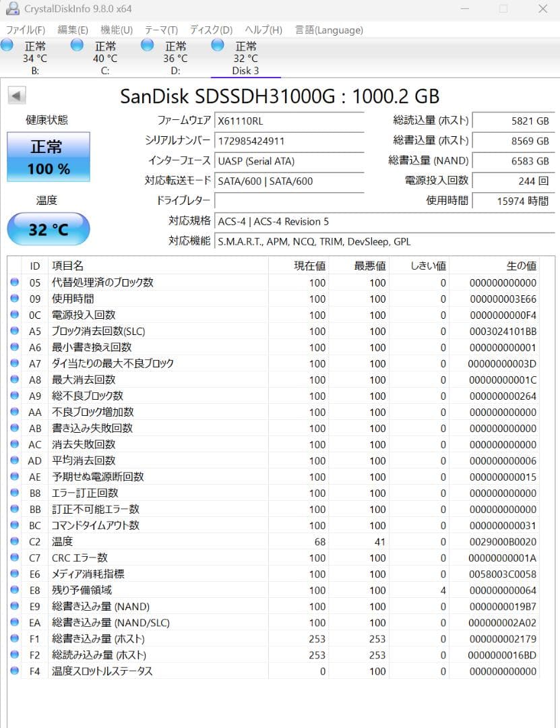Click status dot for attribute A8 最大消去回数
This screenshot has height=728, width=560.
pyautogui.click(x=14, y=380)
